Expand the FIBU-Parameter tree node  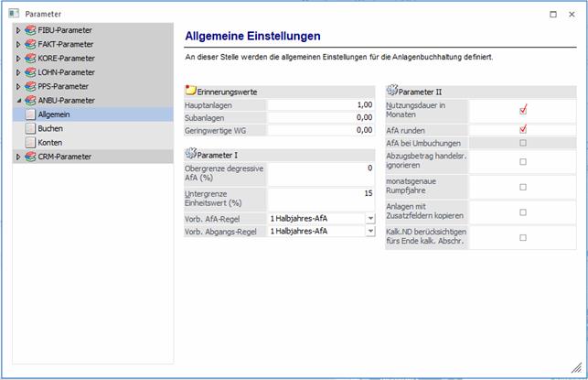tap(17, 30)
